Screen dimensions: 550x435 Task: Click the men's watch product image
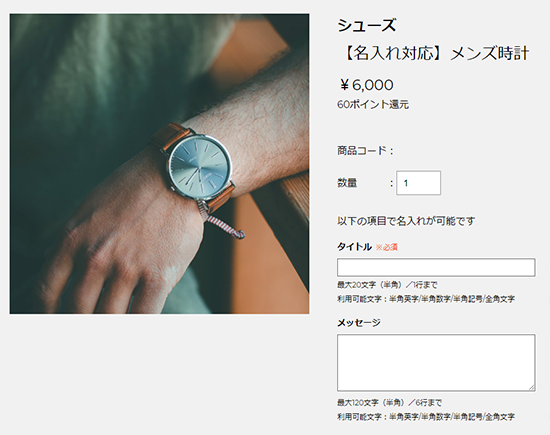tap(159, 164)
